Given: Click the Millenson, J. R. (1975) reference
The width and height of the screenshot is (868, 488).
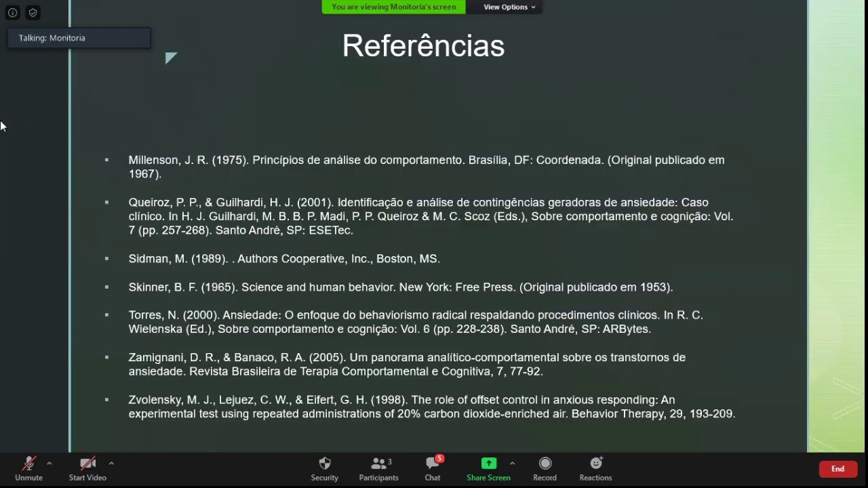Looking at the screenshot, I should tap(427, 167).
